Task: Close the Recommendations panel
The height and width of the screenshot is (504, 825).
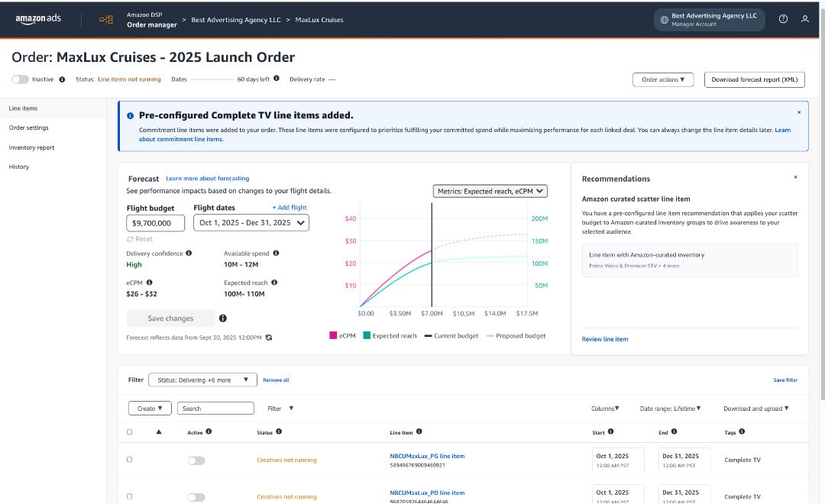Action: pos(795,177)
